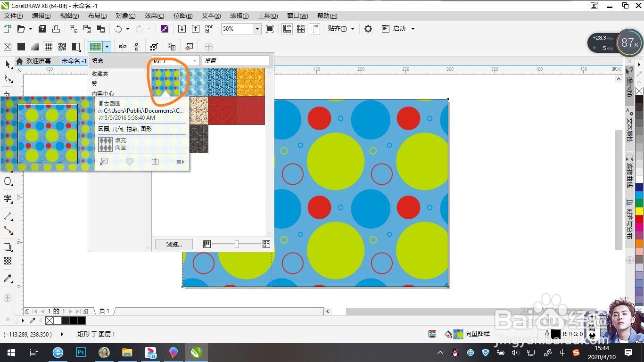This screenshot has width=644, height=362.
Task: Click the green swatch in the color palette
Action: pos(639,203)
